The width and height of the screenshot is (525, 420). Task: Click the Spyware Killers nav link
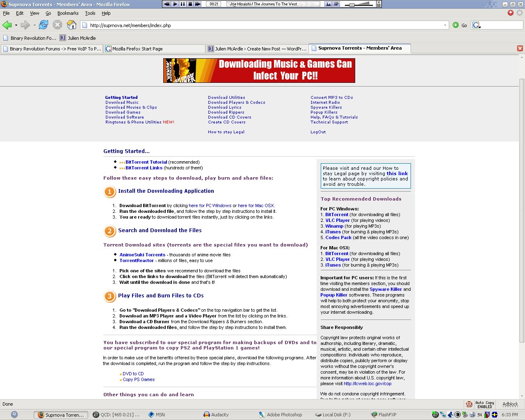coord(326,107)
